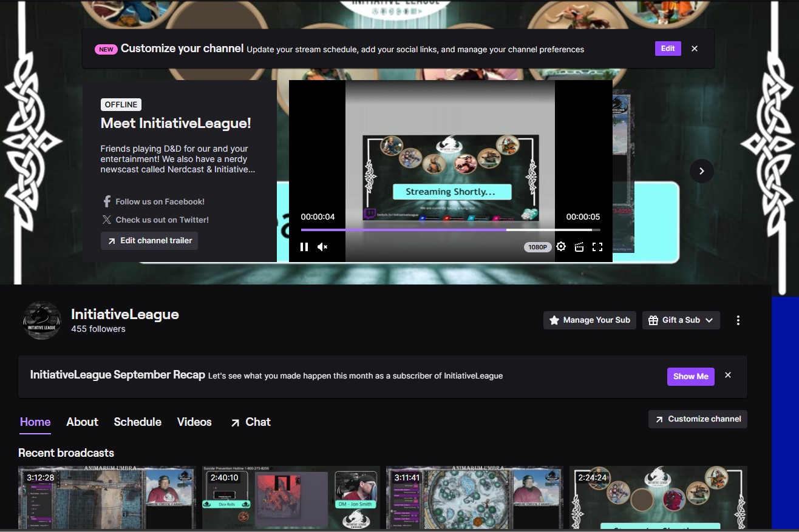Click Edit channel trailer button
The width and height of the screenshot is (799, 532).
click(x=149, y=241)
